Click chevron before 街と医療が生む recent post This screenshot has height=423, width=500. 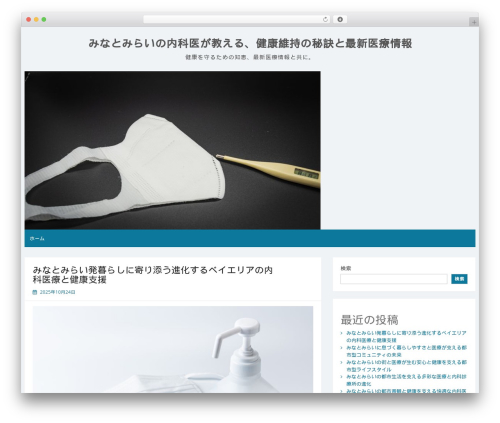[342, 362]
